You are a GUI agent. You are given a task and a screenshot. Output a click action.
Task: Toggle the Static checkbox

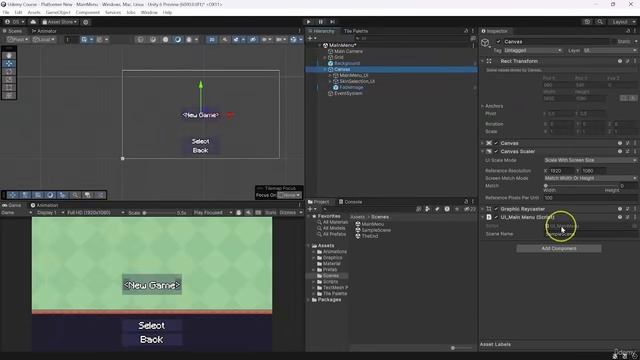click(613, 42)
